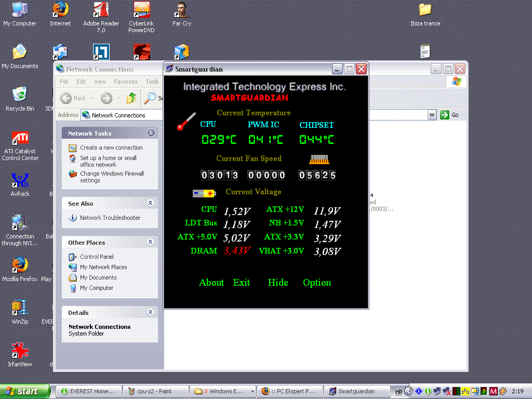Launch Mozilla Firefox from the desktop
This screenshot has width=532, height=399.
(20, 265)
